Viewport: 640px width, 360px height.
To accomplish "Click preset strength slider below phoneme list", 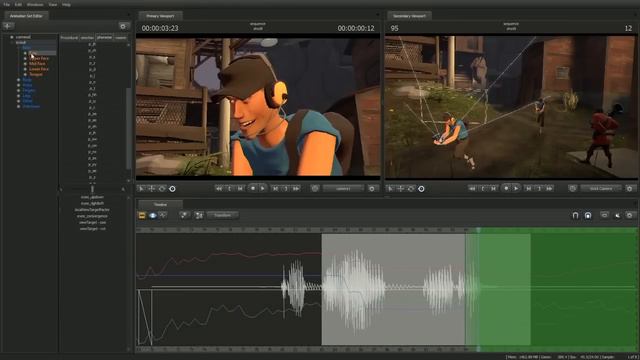I will click(x=92, y=189).
